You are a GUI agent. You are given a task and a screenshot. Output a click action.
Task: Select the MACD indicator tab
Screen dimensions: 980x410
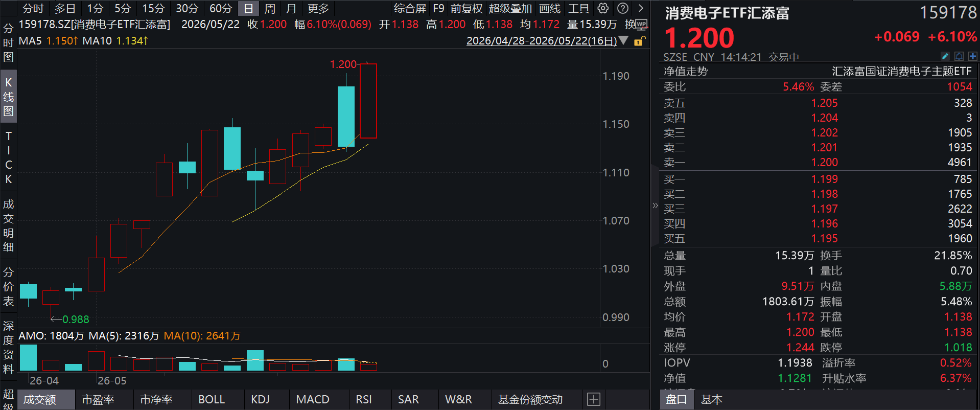(313, 399)
